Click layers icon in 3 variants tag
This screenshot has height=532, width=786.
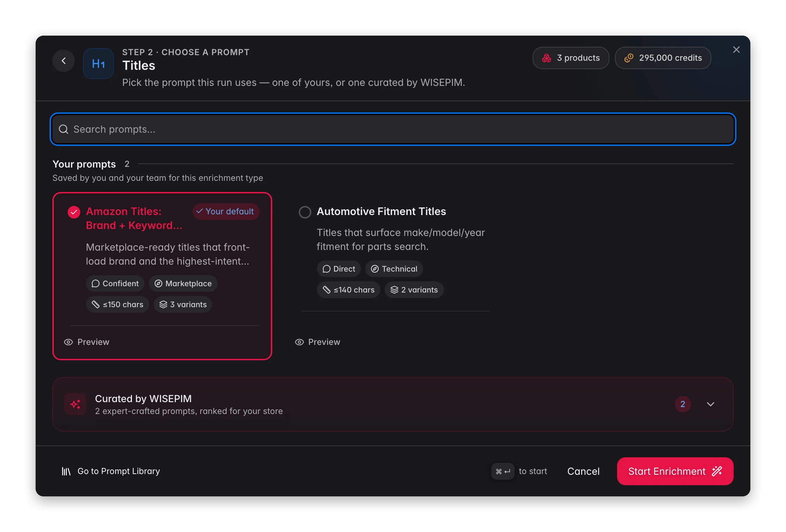[163, 304]
